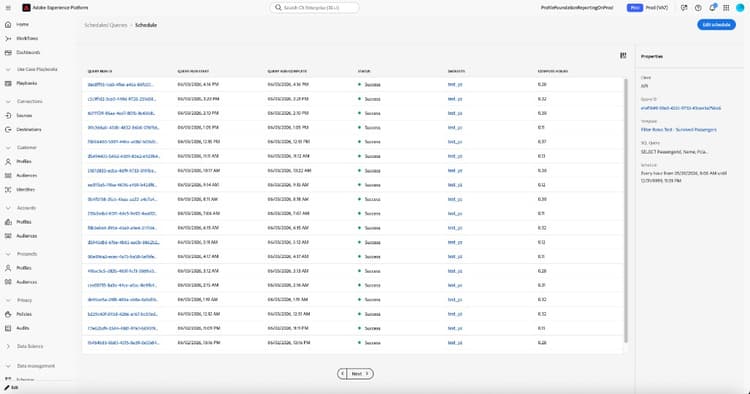750x394 pixels.
Task: Click the Schedule description in Properties
Action: [x=684, y=177]
